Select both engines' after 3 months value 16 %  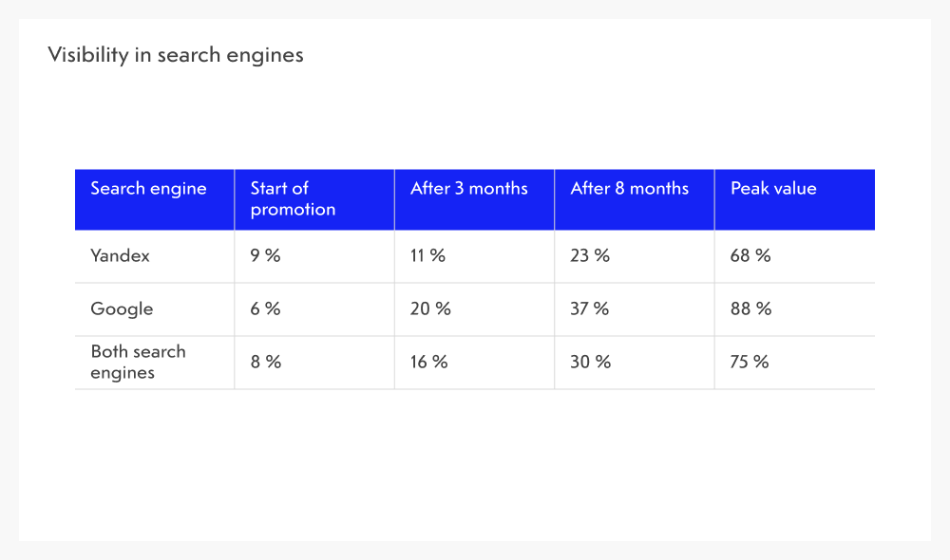tap(428, 363)
